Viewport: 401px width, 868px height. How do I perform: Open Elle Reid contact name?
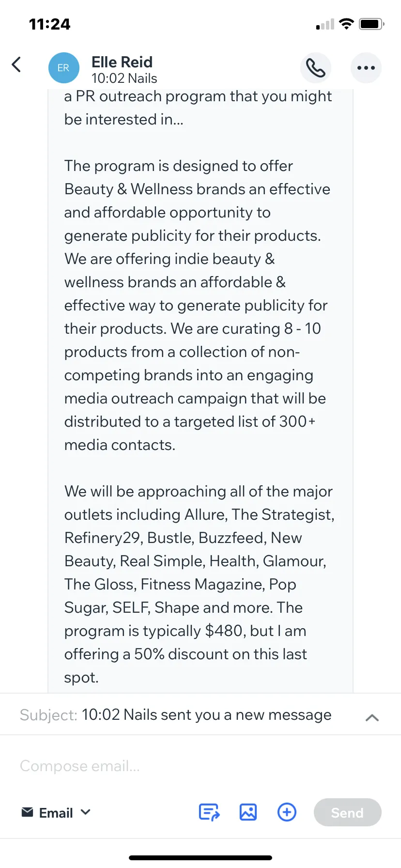coord(122,62)
